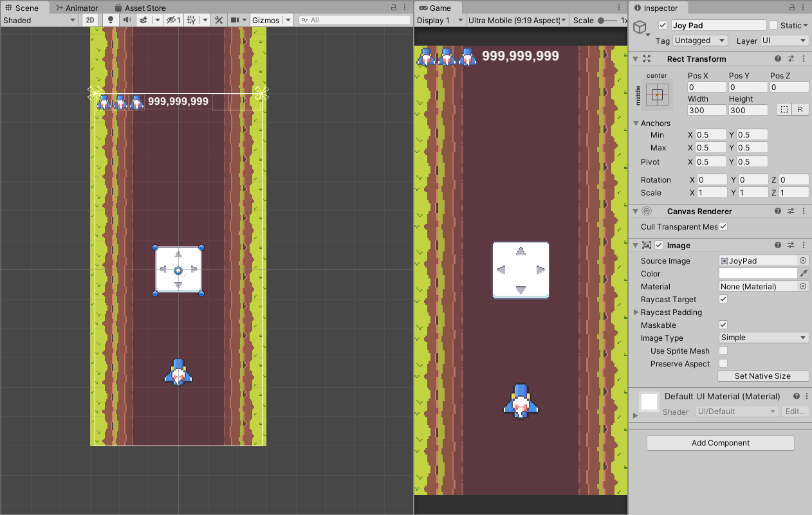Open the Display 1 dropdown
The height and width of the screenshot is (515, 812).
coord(440,20)
